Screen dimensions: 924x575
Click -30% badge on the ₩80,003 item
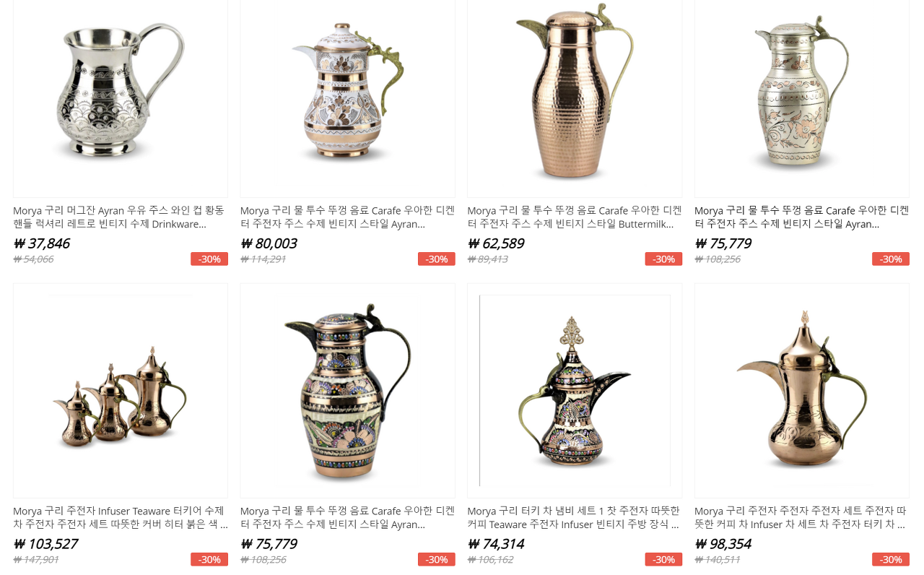pos(437,259)
